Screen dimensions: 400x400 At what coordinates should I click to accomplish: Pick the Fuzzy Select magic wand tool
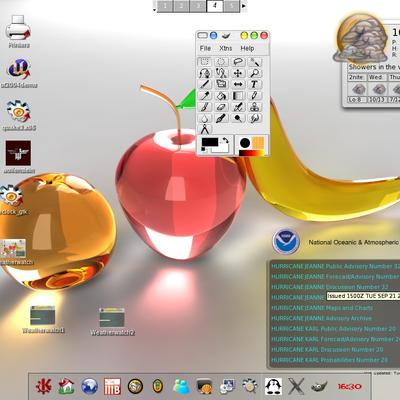(x=255, y=62)
